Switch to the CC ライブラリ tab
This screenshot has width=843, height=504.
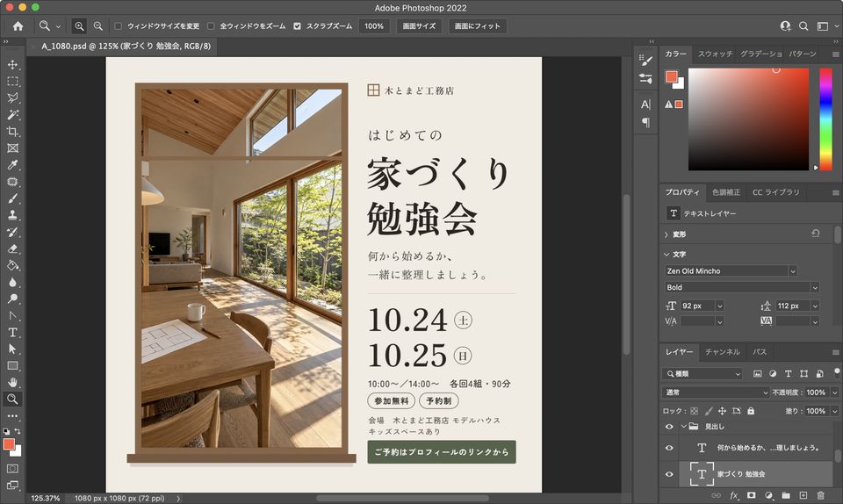[775, 192]
